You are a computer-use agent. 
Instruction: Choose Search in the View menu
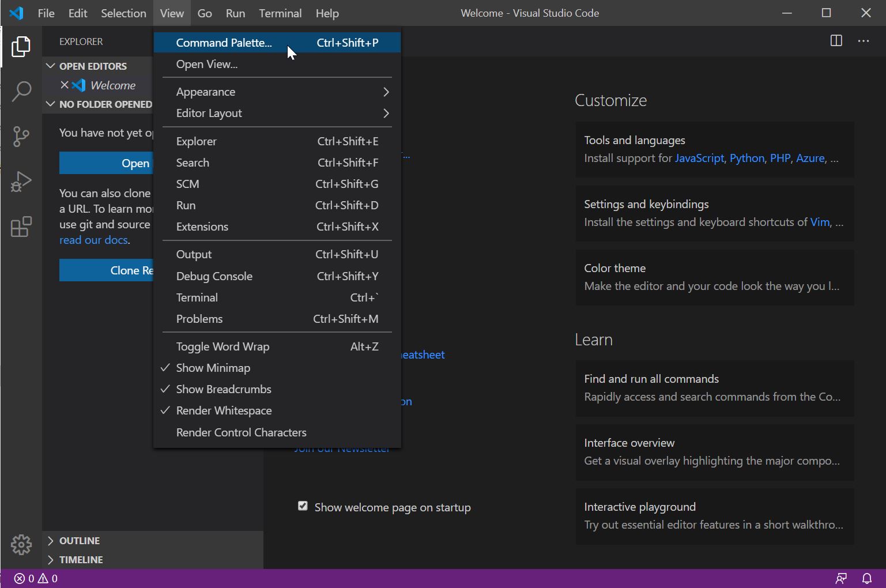click(277, 163)
